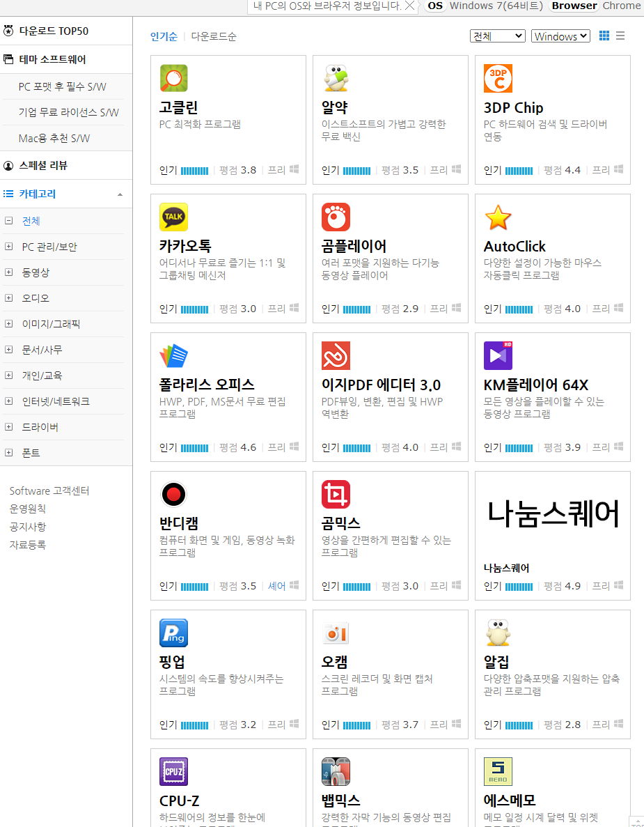644x827 pixels.
Task: Click the 에스메모 memo icon
Action: point(498,772)
